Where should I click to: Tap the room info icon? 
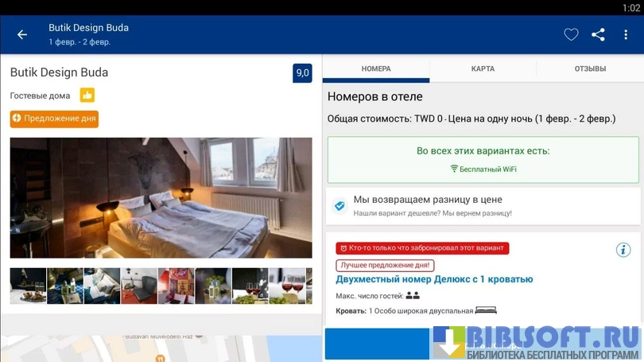pos(623,250)
